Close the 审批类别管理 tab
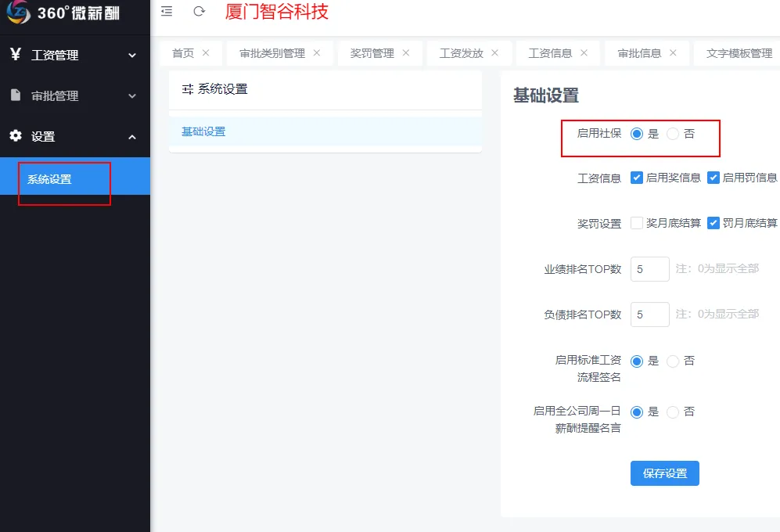780x532 pixels. [x=317, y=53]
